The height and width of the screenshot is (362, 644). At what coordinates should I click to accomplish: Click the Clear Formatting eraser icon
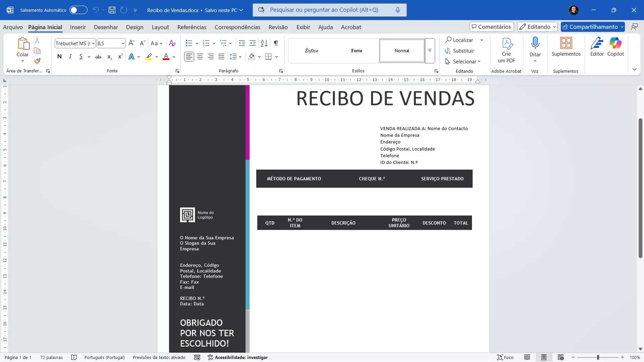point(172,43)
